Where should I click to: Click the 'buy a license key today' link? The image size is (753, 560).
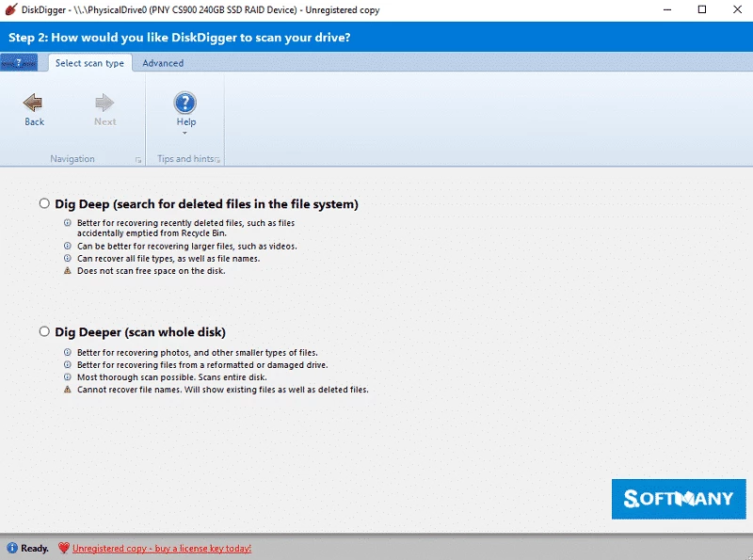pyautogui.click(x=162, y=548)
